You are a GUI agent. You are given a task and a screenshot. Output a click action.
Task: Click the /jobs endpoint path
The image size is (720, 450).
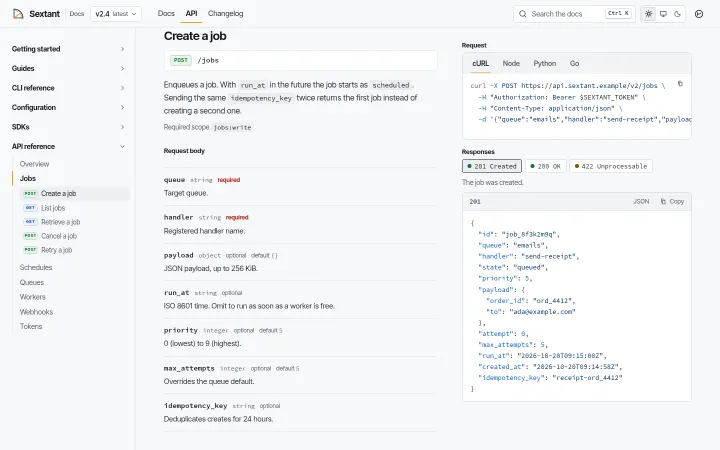[208, 60]
